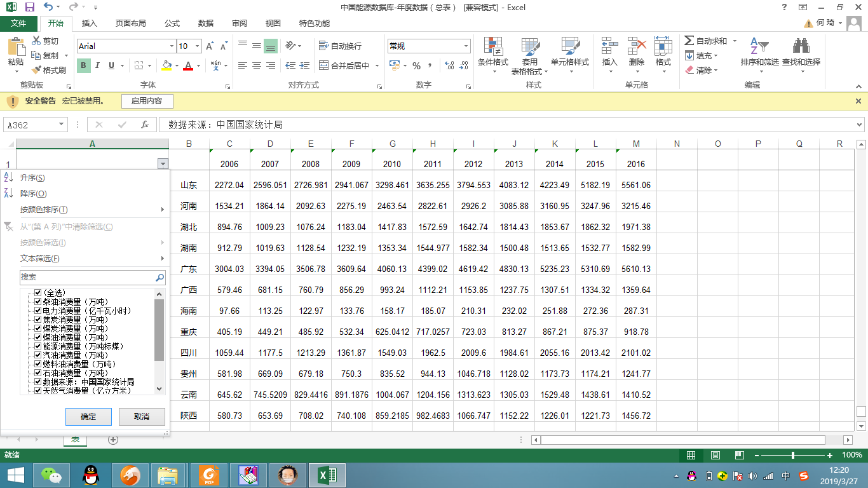
Task: Uncheck 煤炭消费量（万吨） filter item
Action: (38, 329)
